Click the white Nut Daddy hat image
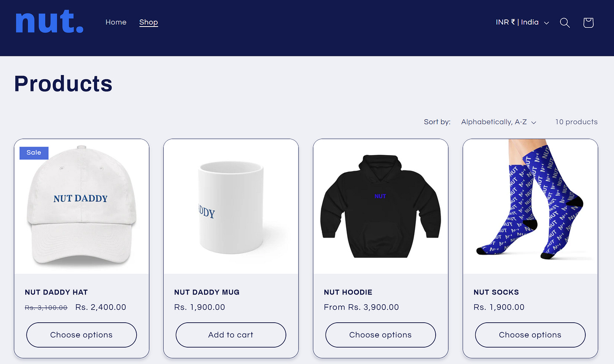The height and width of the screenshot is (364, 614). [81, 206]
